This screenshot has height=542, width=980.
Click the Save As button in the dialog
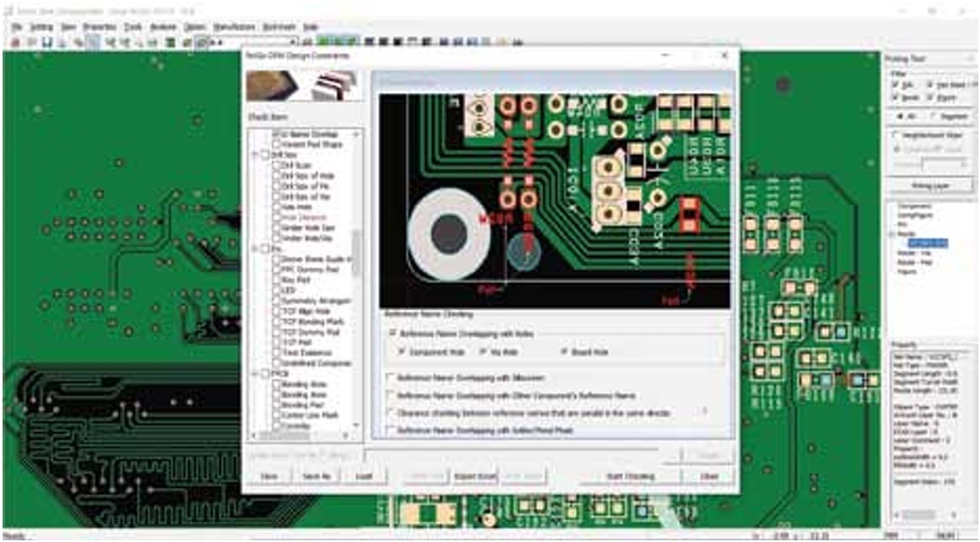315,476
